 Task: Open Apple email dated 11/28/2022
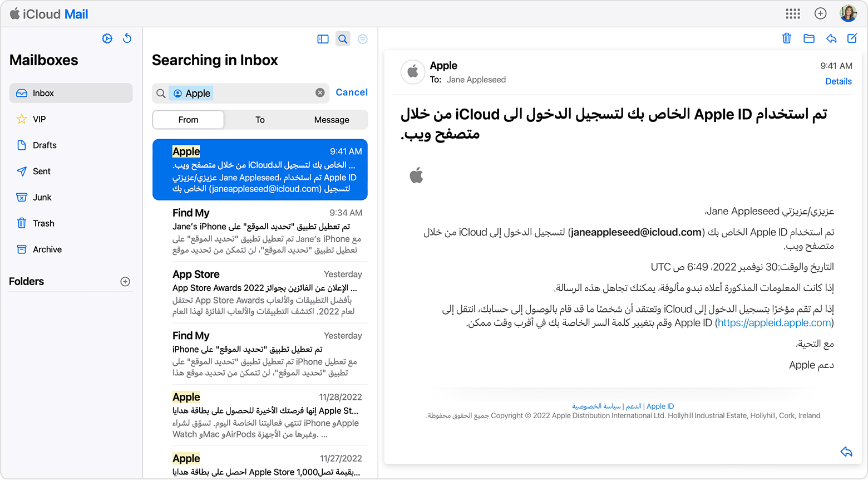point(260,415)
